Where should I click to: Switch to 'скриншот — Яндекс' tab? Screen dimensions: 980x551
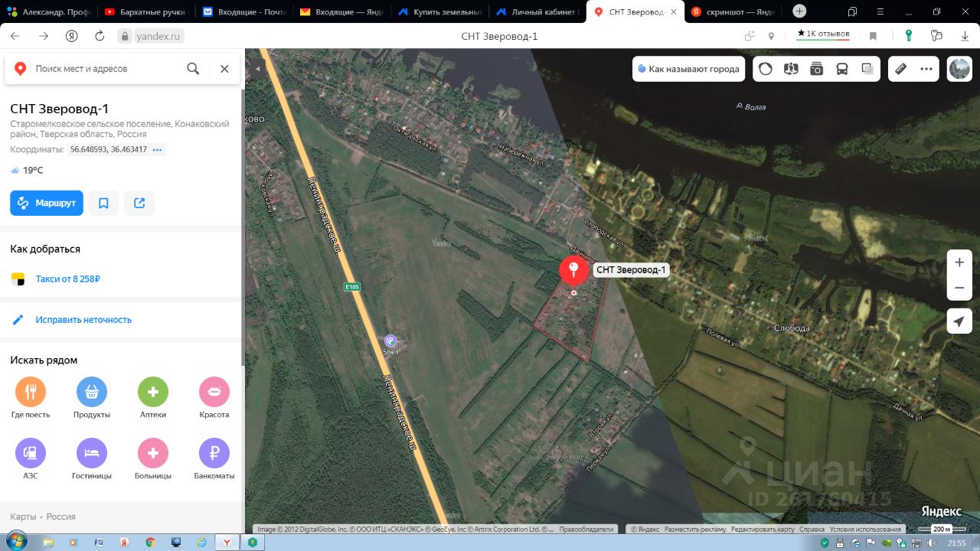pyautogui.click(x=733, y=11)
